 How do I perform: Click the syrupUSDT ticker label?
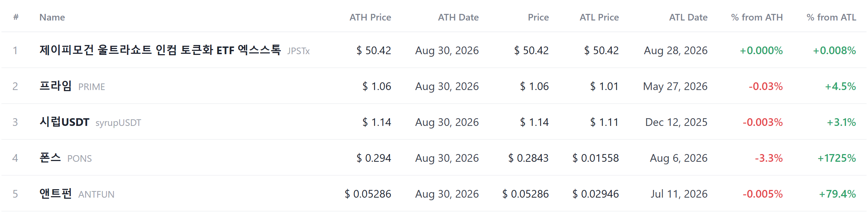(118, 123)
